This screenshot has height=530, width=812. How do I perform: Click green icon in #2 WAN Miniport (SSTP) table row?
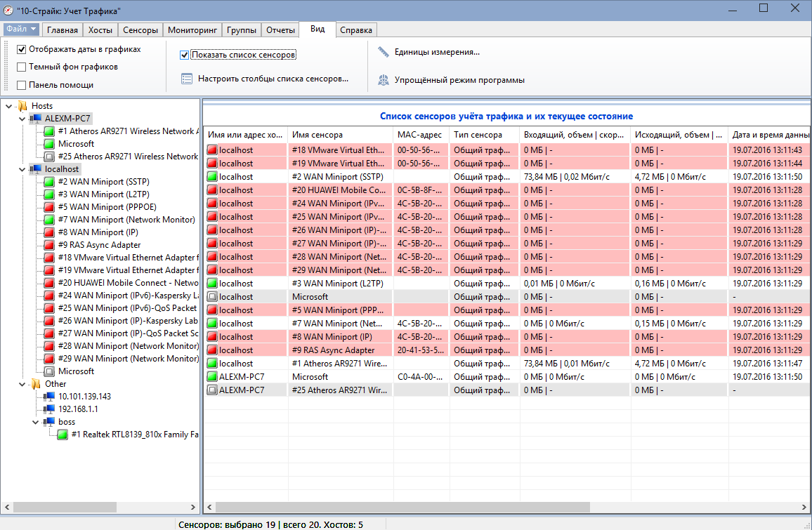tap(212, 176)
